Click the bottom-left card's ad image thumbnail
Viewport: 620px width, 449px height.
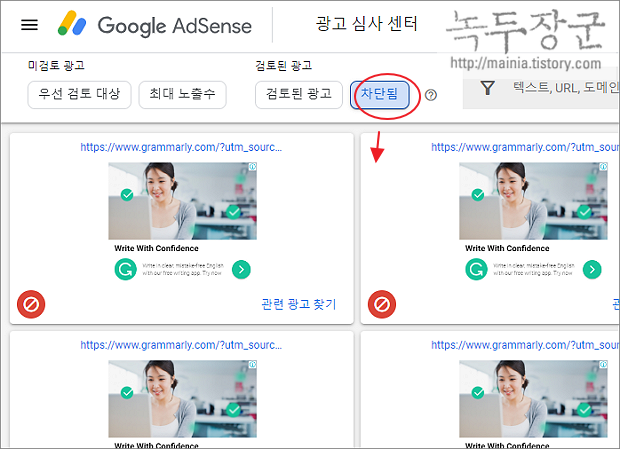(x=183, y=399)
